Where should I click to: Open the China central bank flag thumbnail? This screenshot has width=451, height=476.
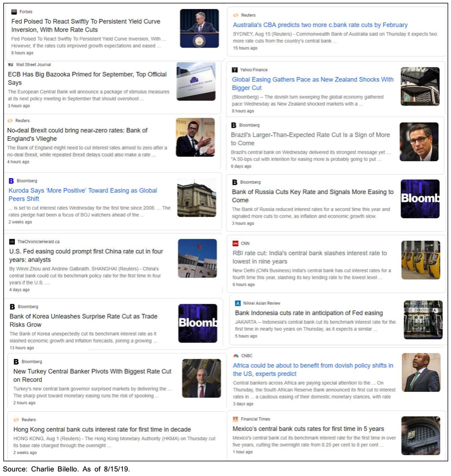coord(197,258)
